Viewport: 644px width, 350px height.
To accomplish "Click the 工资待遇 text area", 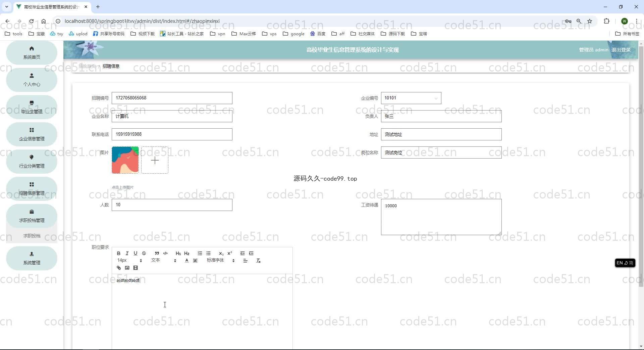I will (x=441, y=217).
